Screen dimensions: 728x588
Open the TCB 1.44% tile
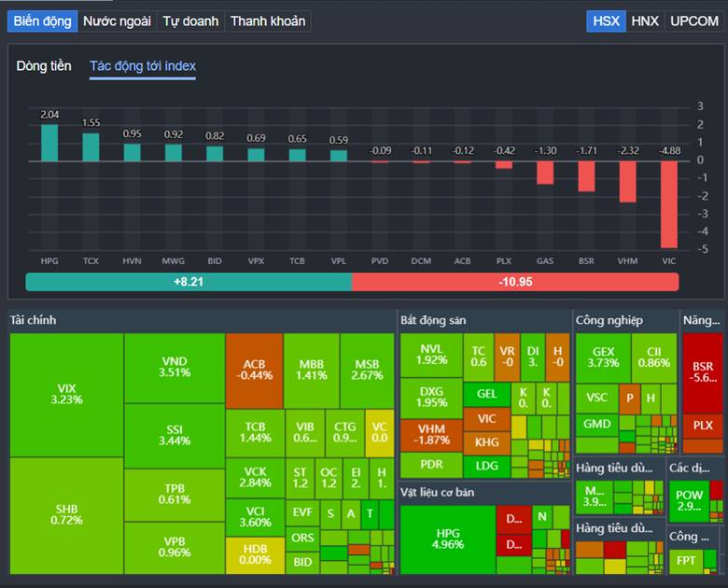click(256, 433)
